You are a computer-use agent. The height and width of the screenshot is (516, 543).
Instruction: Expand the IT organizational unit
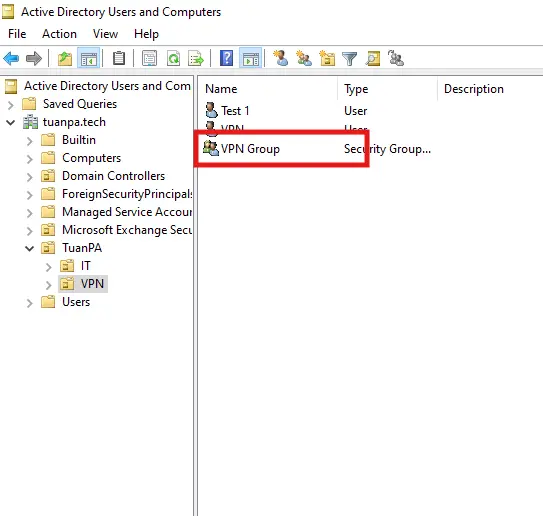coord(48,267)
